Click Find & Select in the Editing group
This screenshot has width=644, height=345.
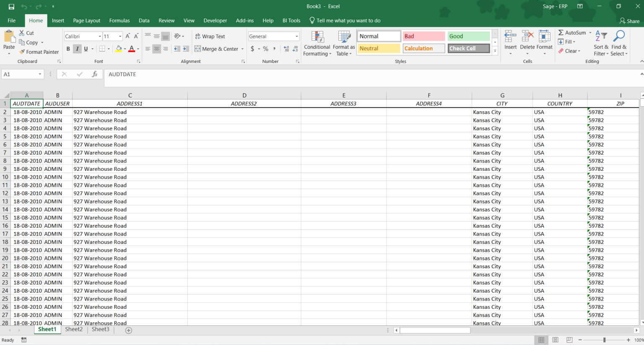pos(619,43)
